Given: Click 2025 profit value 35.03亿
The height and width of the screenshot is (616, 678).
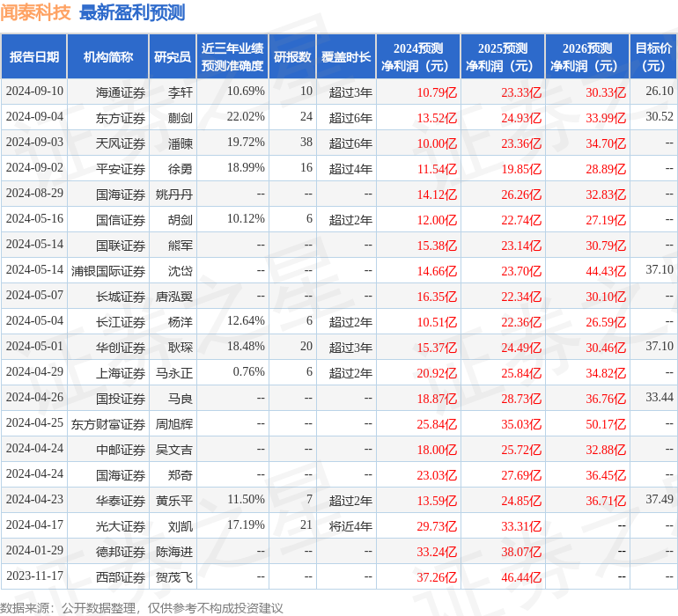Looking at the screenshot, I should click(521, 424).
